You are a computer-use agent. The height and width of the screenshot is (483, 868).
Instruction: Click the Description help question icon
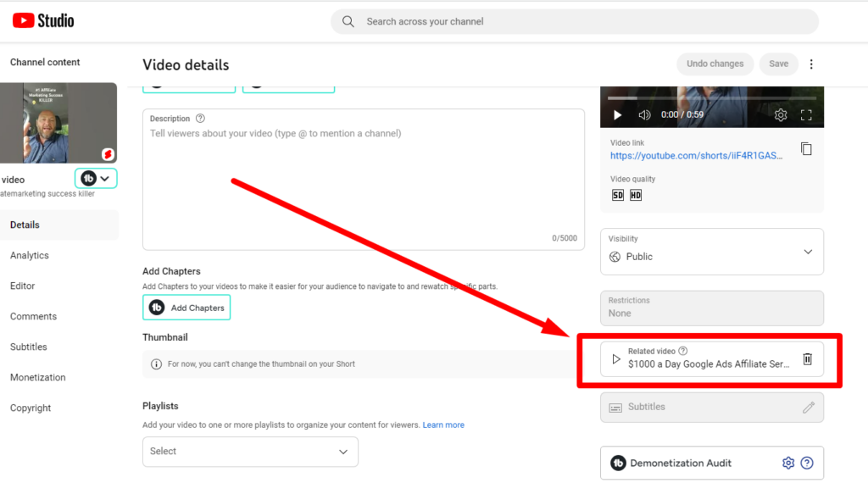(200, 119)
